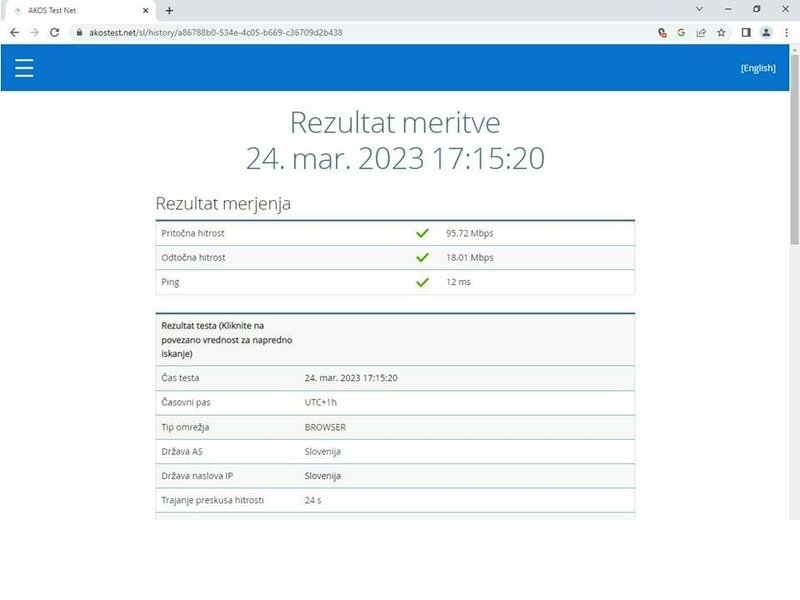Open Chrome three-dot menu

(786, 32)
